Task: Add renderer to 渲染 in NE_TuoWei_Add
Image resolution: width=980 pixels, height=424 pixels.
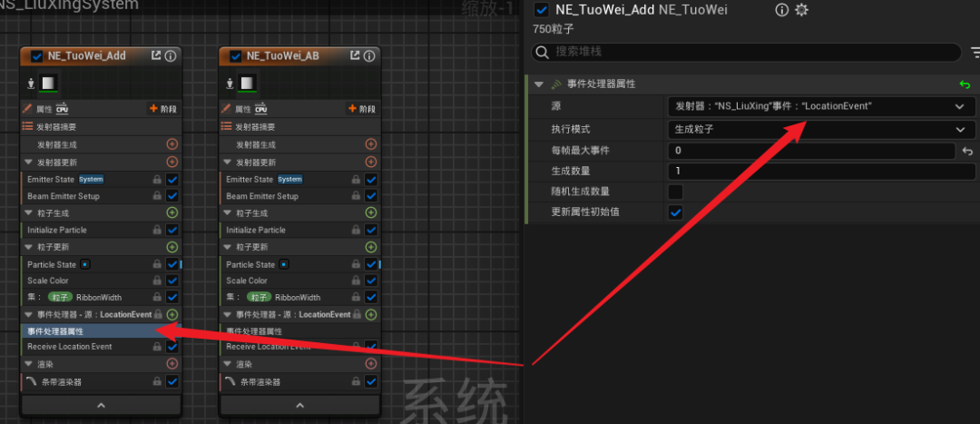Action: point(171,363)
